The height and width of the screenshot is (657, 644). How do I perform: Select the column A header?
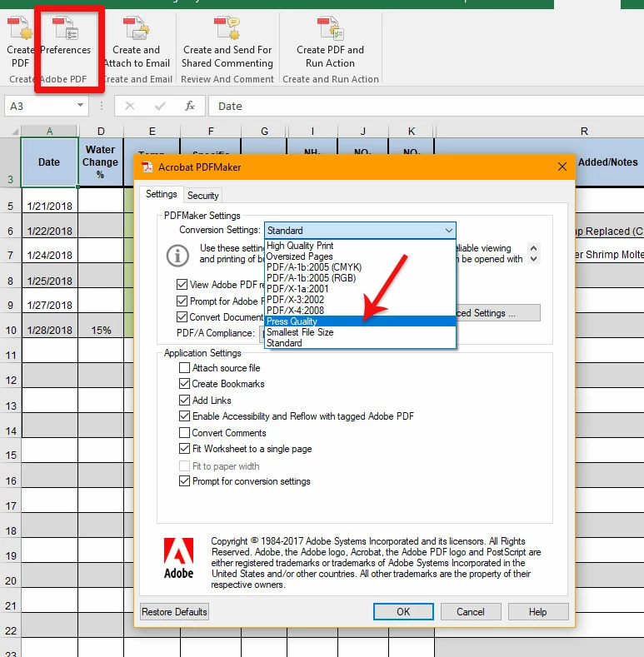(49, 131)
